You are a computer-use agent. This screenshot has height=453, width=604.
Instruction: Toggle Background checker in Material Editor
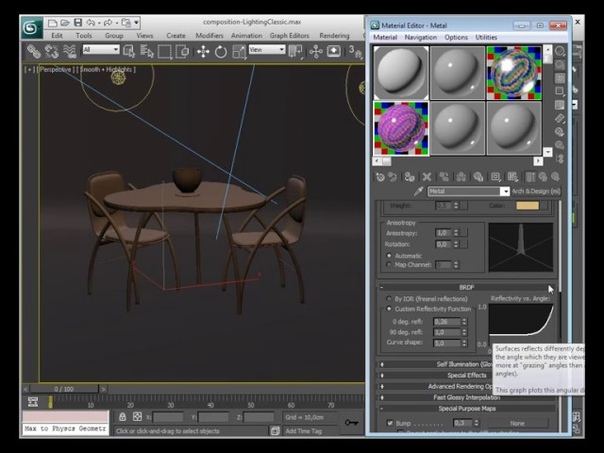pos(560,78)
